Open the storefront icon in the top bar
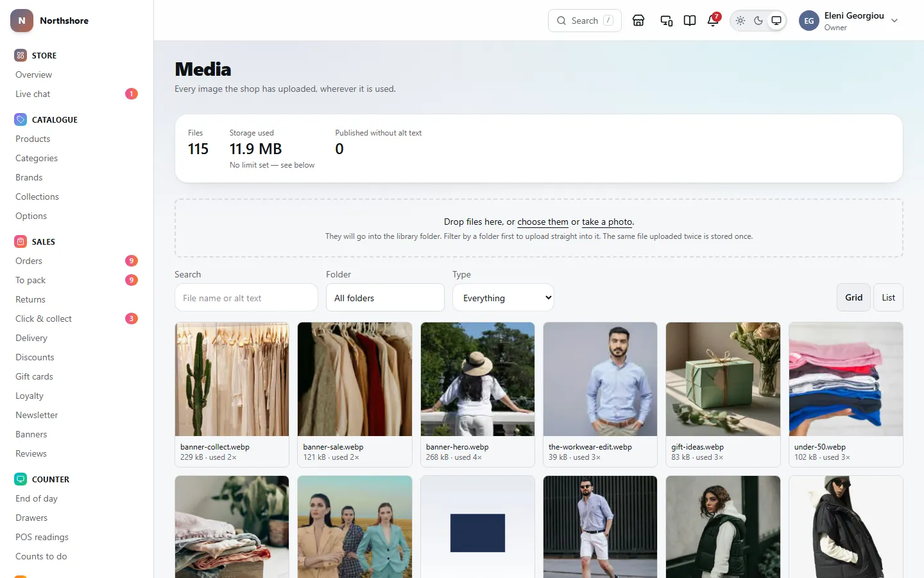Screen dimensions: 924x578 [x=638, y=21]
